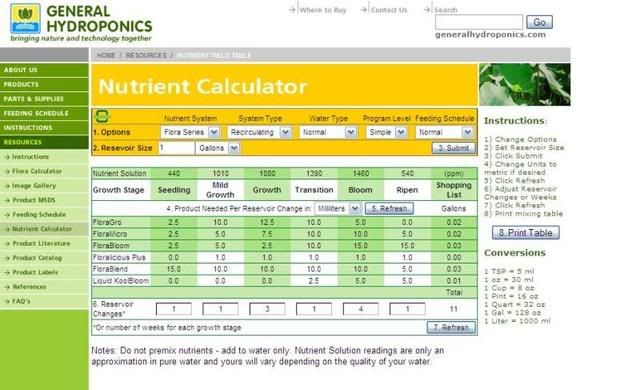640x390 pixels.
Task: Click the green refresh icon above Options
Action: [102, 117]
